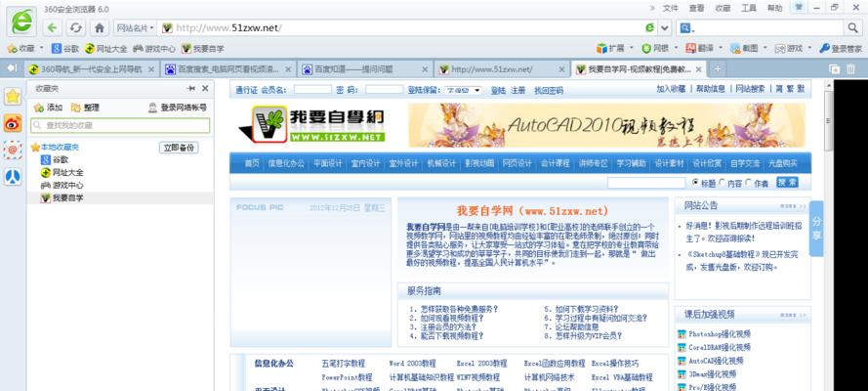Click the 平面设计 navigation link
The image size is (868, 391).
point(328,163)
